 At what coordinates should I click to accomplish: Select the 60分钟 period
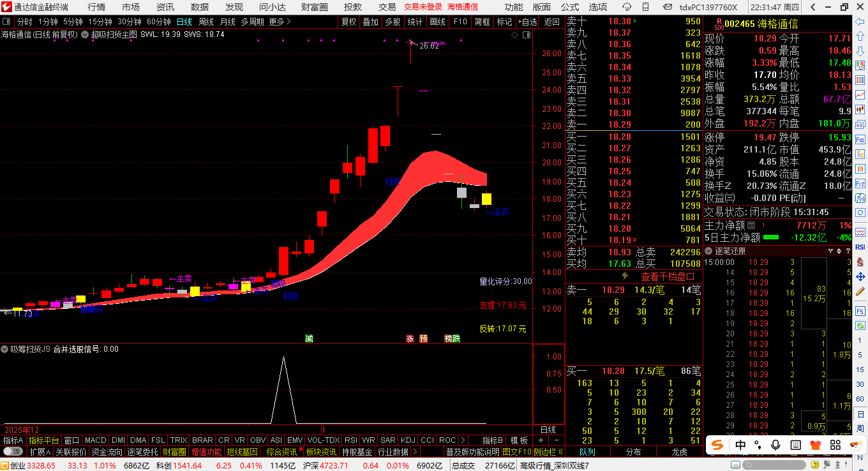pos(158,21)
